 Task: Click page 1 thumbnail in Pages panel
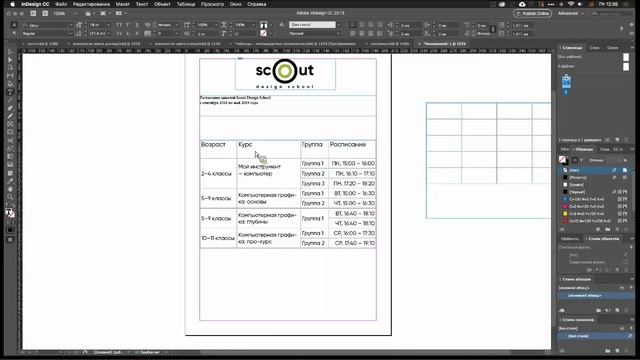567,82
